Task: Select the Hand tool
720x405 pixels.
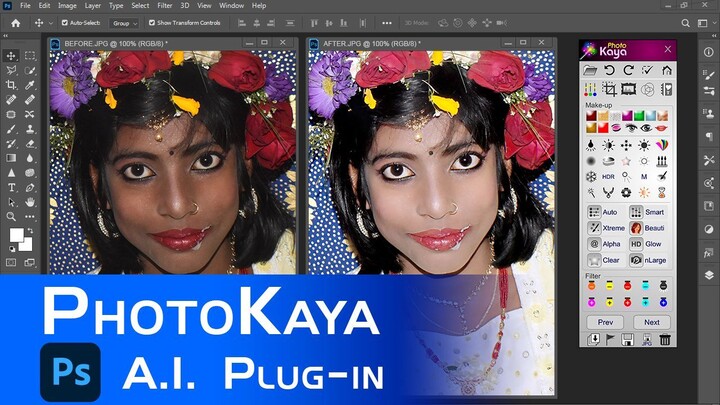Action: pyautogui.click(x=30, y=202)
